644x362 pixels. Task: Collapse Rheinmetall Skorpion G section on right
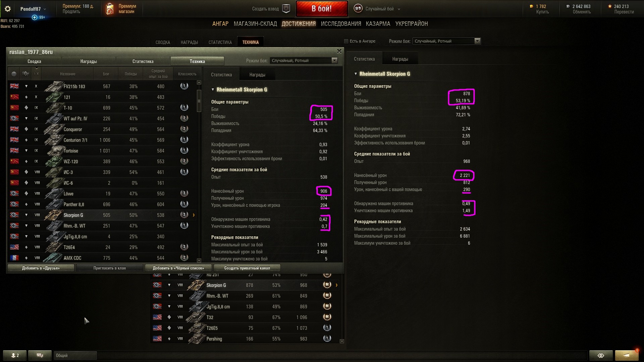tap(356, 74)
